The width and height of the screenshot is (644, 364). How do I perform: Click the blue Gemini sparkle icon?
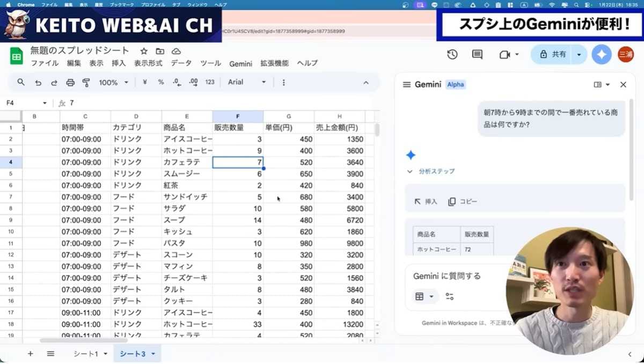pos(602,54)
